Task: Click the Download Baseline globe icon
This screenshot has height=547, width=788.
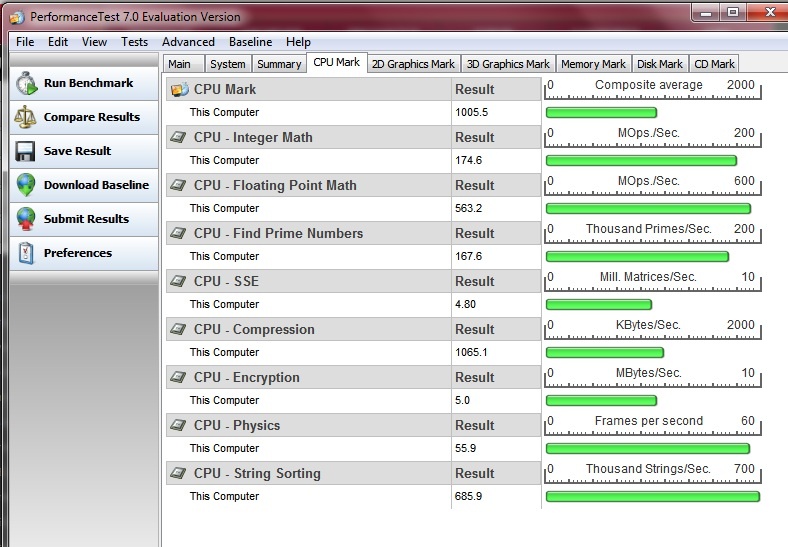Action: 26,185
